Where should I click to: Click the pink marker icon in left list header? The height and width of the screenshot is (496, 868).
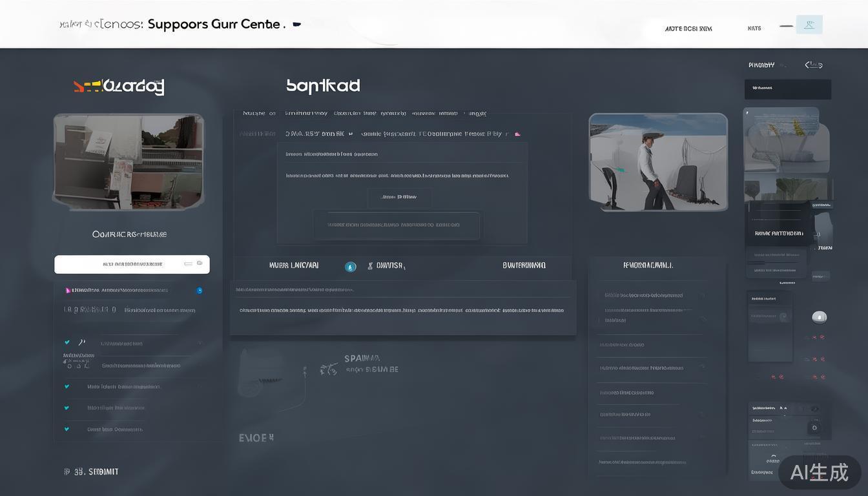[x=68, y=291]
